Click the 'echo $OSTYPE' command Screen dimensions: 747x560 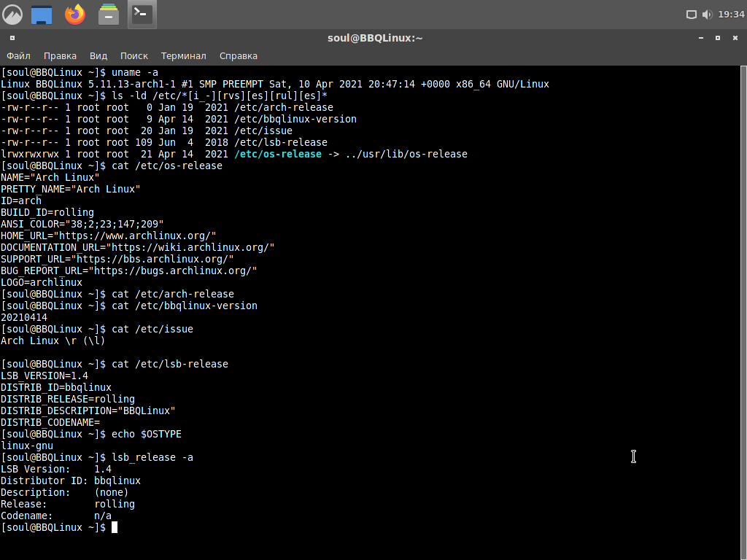[147, 435]
